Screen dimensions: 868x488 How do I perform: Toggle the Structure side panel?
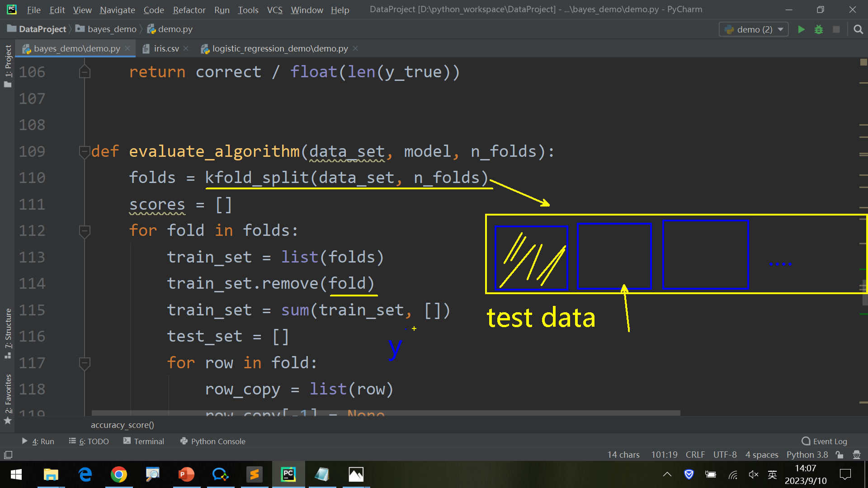(8, 332)
